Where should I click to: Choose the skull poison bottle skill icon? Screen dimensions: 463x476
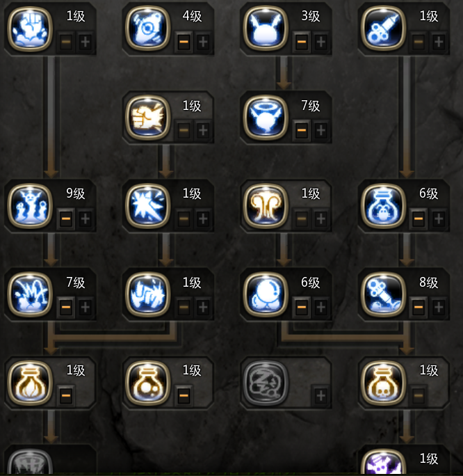[383, 383]
